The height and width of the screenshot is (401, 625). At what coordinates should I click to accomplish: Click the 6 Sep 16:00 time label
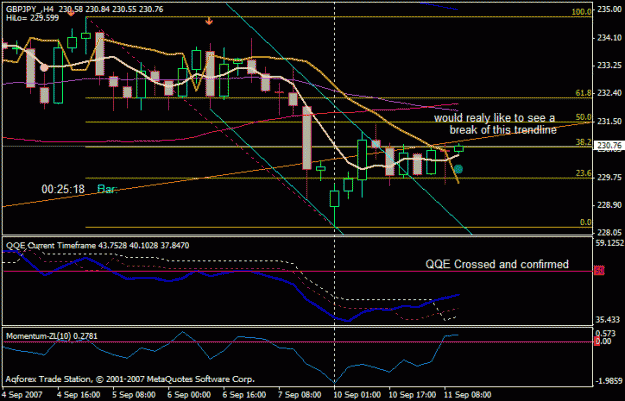(x=244, y=395)
